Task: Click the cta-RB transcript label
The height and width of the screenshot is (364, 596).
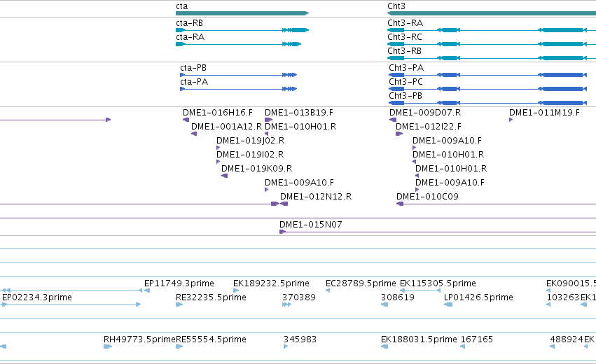Action: pos(189,23)
